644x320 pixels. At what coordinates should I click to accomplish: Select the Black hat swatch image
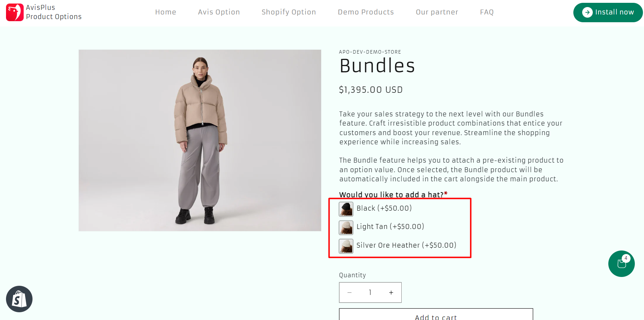346,209
